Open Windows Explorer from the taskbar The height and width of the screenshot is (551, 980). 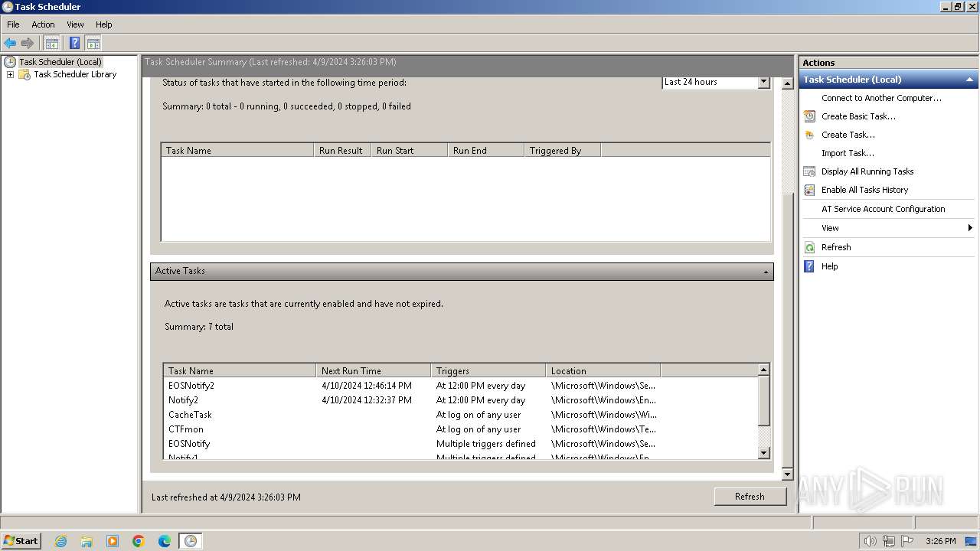click(x=87, y=541)
